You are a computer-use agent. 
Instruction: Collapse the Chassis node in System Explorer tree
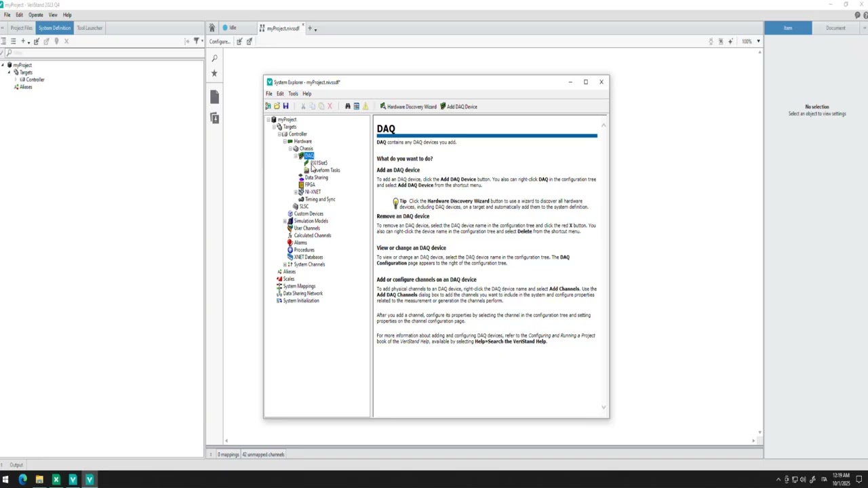(x=290, y=148)
